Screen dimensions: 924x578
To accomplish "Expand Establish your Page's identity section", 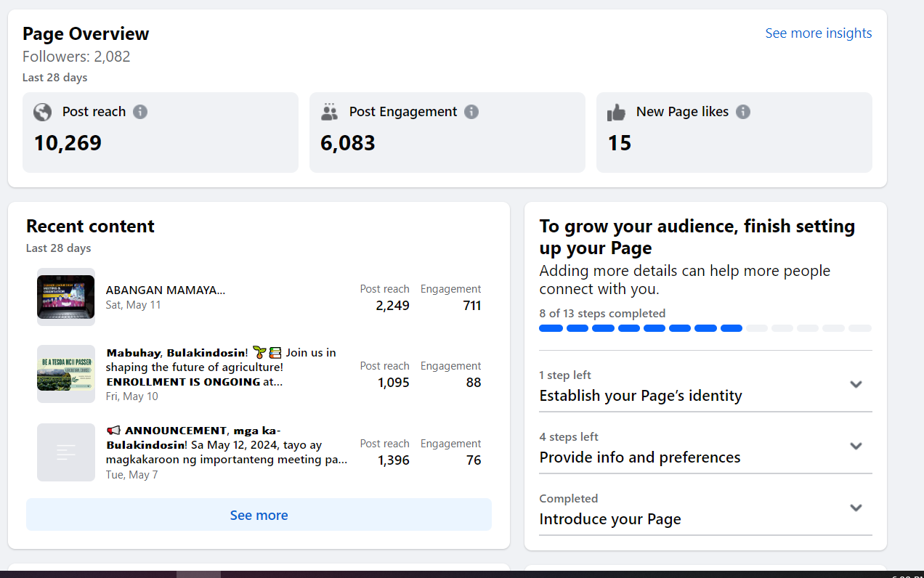I will pyautogui.click(x=856, y=385).
